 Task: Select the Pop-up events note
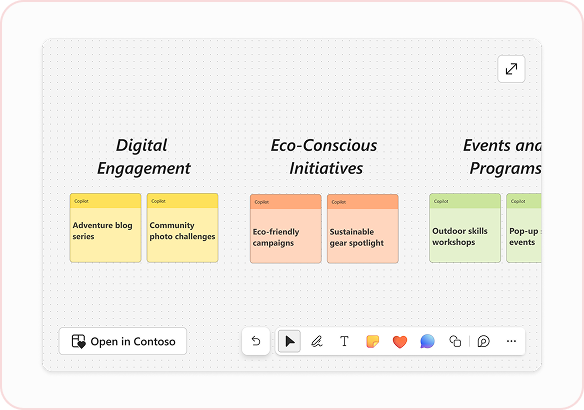point(524,228)
